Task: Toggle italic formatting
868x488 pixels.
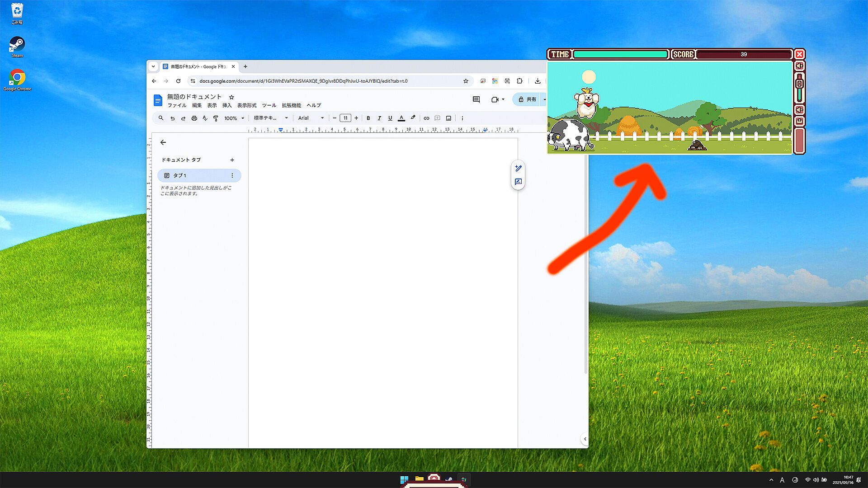Action: coord(379,118)
